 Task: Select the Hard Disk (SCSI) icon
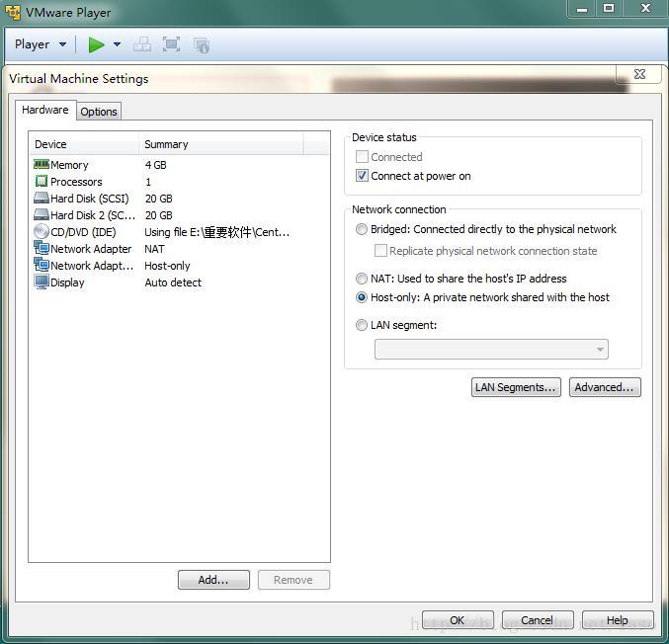[41, 198]
